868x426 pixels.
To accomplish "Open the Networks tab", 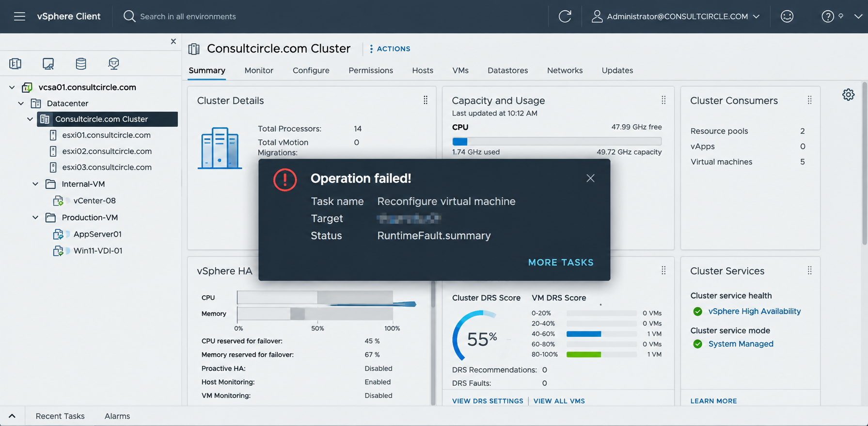I will click(x=565, y=70).
